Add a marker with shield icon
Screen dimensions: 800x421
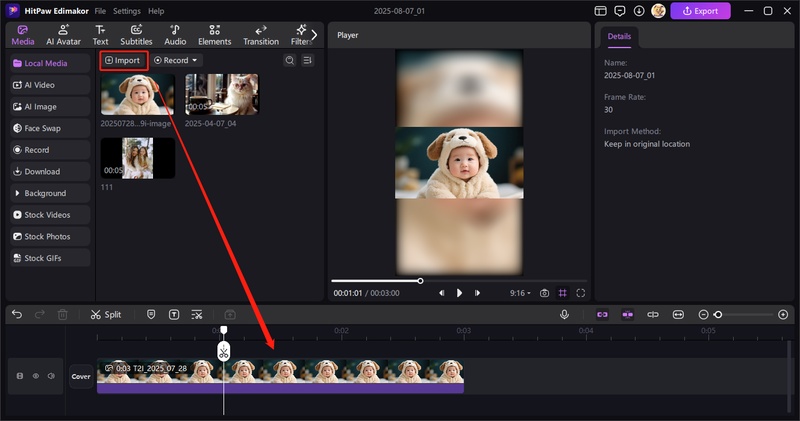pos(151,314)
